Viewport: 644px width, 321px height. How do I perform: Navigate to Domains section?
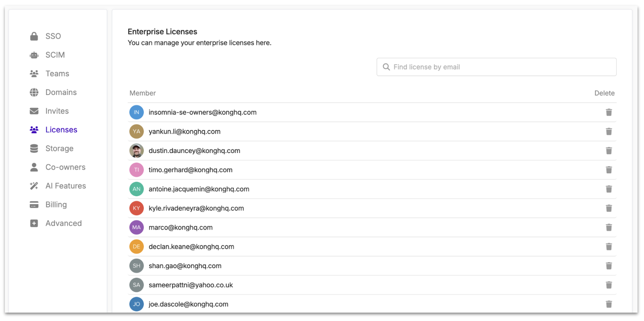tap(61, 92)
